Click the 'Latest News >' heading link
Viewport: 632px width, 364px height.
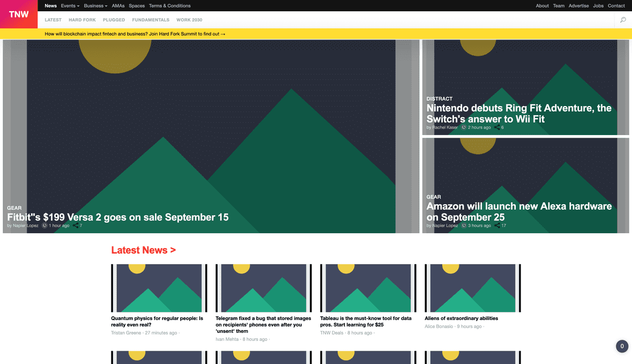pyautogui.click(x=144, y=250)
